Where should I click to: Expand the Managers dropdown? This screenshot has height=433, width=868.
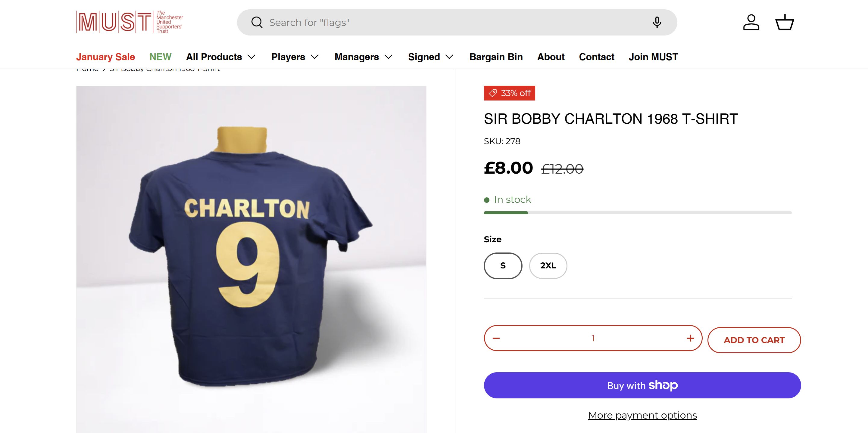point(363,57)
